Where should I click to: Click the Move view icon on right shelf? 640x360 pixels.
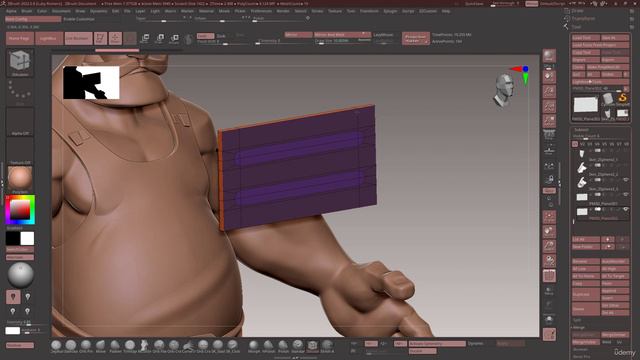click(549, 231)
